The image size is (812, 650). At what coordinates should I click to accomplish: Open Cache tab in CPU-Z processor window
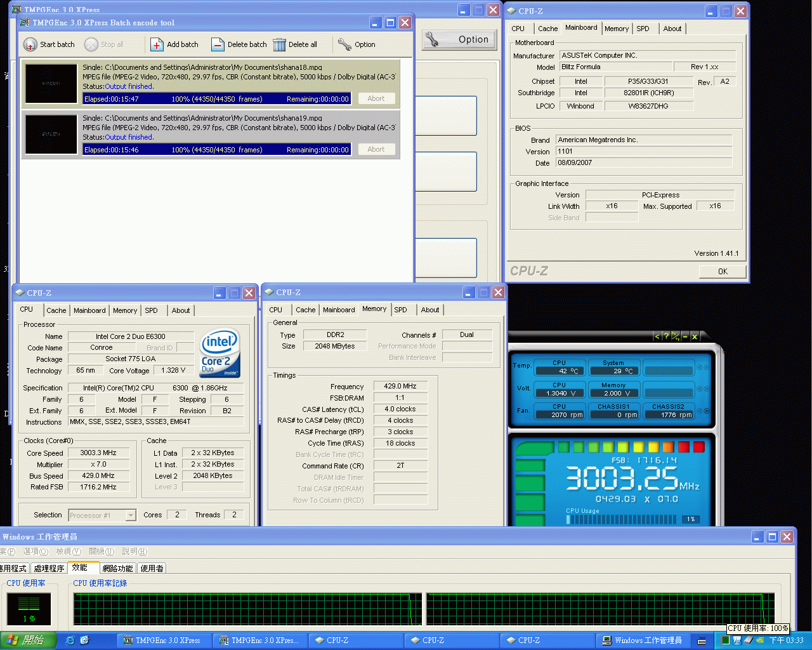56,310
